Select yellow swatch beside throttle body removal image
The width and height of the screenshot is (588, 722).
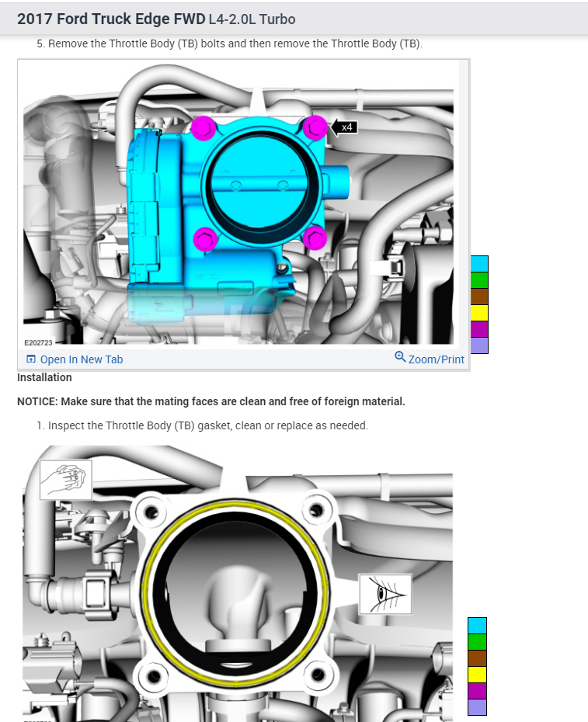479,313
